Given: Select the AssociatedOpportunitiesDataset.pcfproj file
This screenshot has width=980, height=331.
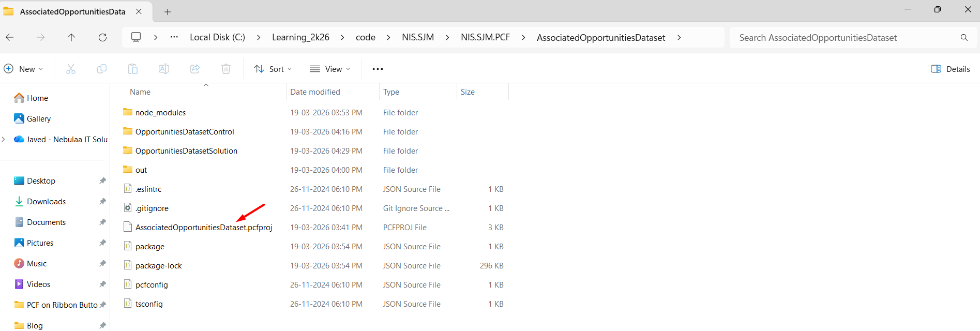Looking at the screenshot, I should [x=203, y=228].
